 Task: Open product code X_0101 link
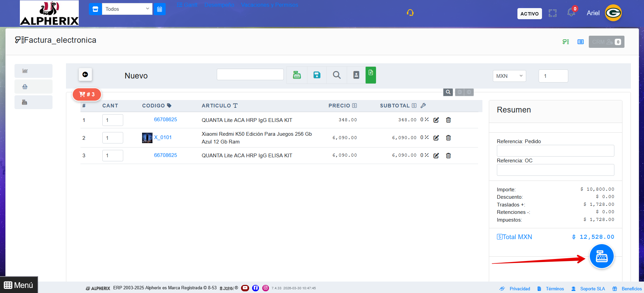tap(163, 137)
